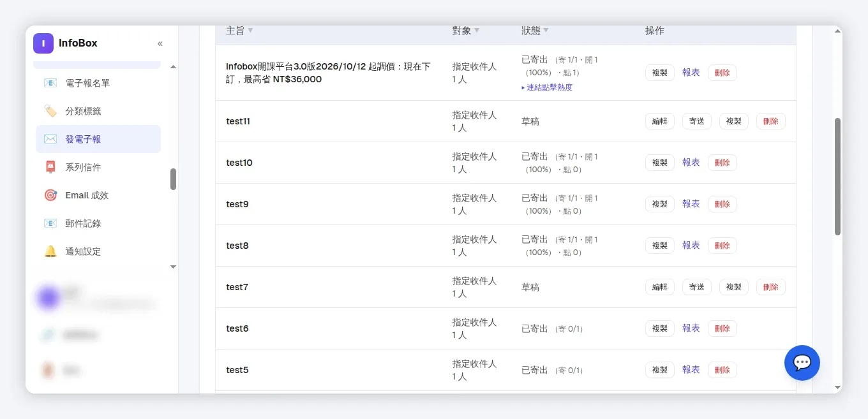Click 編輯 for test11

(x=659, y=121)
